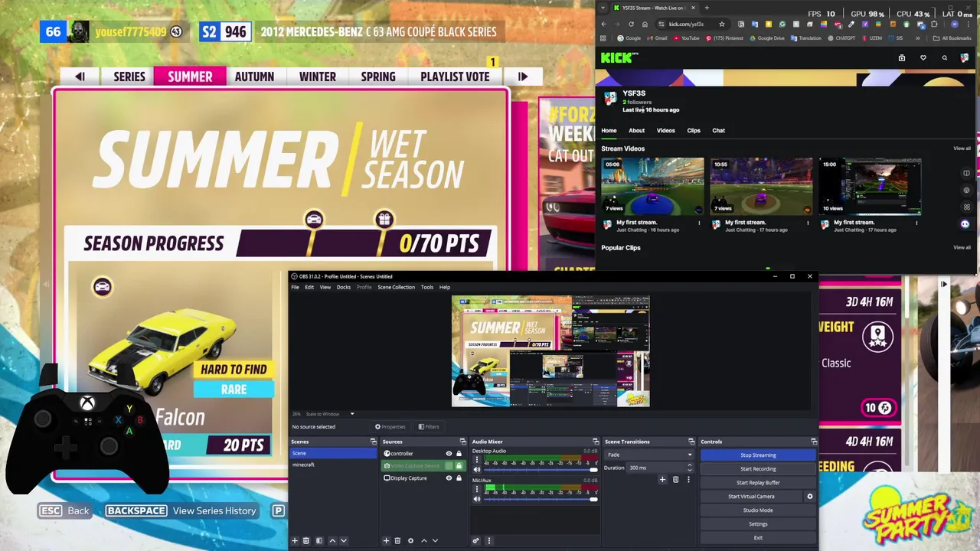Open the 15:00 stream video thumbnail
The height and width of the screenshot is (551, 980).
coord(870,186)
